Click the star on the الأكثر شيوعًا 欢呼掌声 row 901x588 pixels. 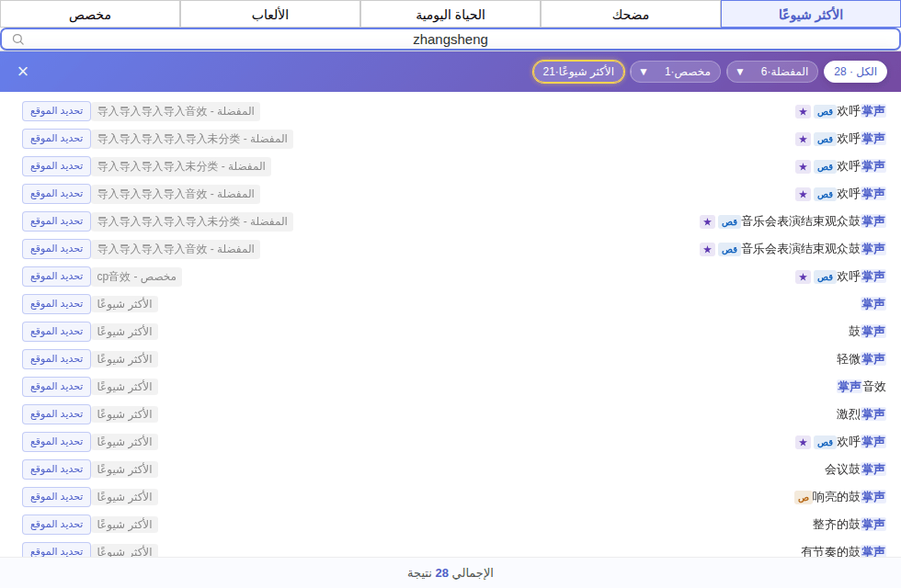point(803,442)
